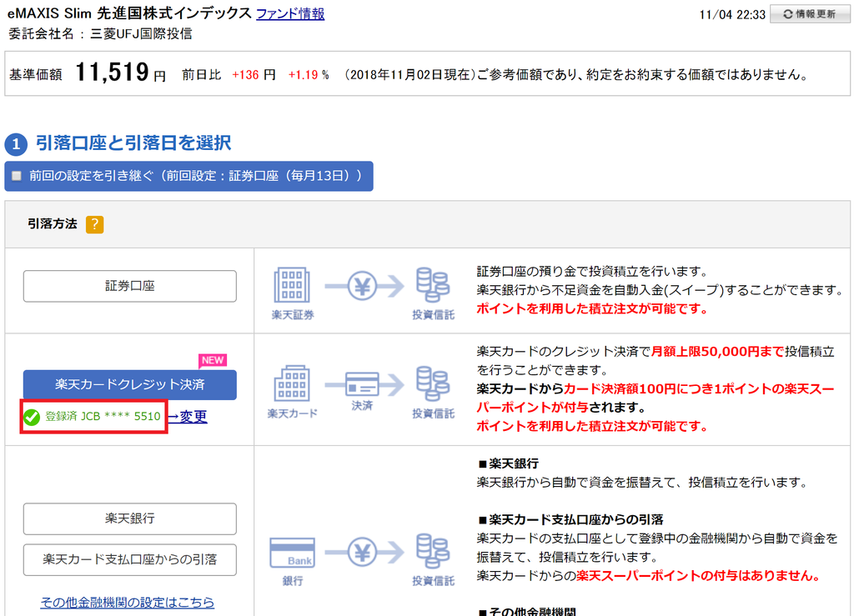The image size is (854, 616).
Task: Click the 情報更新 refresh button
Action: click(x=809, y=14)
